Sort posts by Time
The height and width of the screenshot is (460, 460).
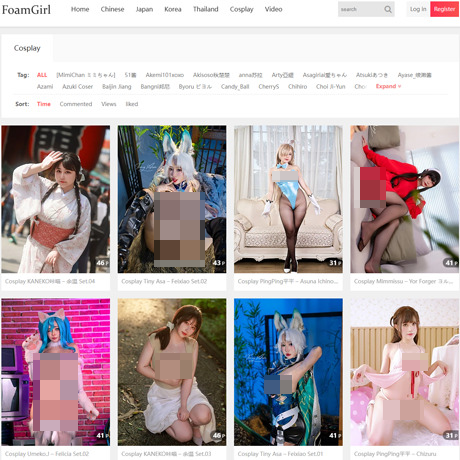44,104
